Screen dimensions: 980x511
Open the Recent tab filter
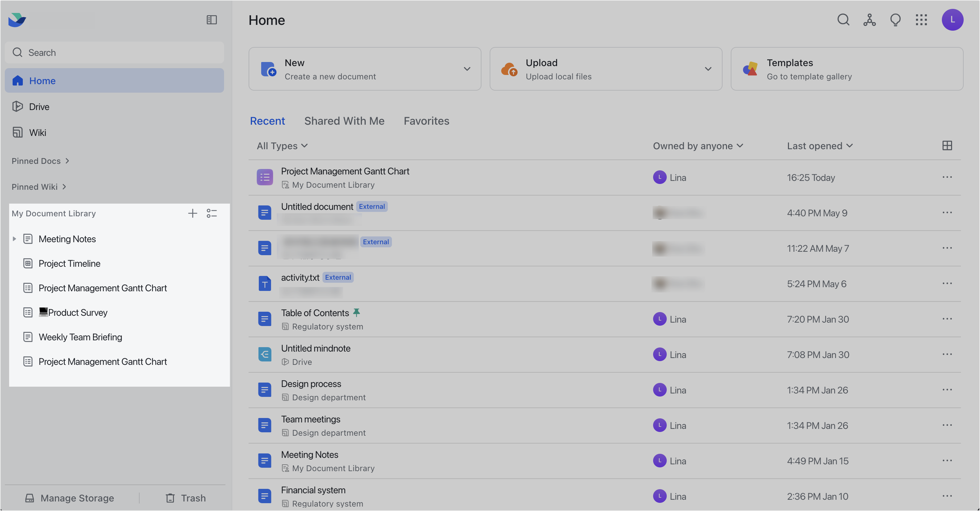click(x=267, y=121)
